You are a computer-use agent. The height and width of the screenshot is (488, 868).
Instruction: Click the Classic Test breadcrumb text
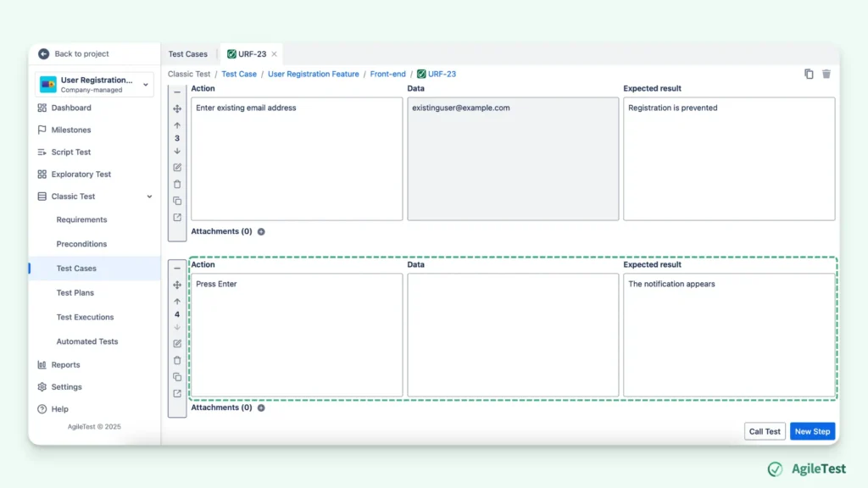(189, 75)
